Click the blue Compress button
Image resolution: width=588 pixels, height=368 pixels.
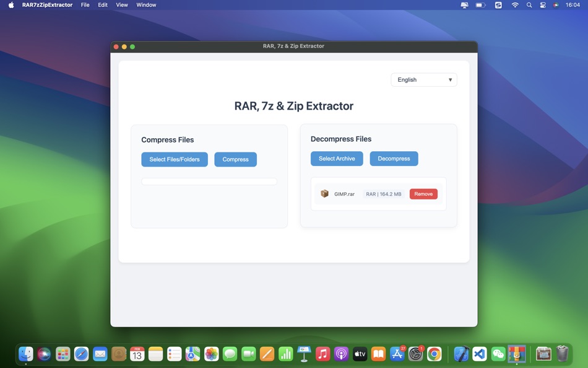coord(235,159)
